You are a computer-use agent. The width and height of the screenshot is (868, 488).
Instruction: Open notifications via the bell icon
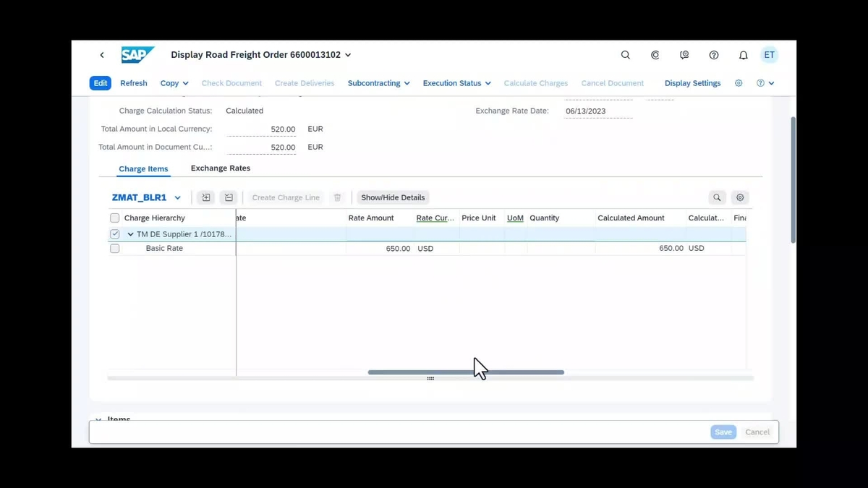pyautogui.click(x=743, y=54)
